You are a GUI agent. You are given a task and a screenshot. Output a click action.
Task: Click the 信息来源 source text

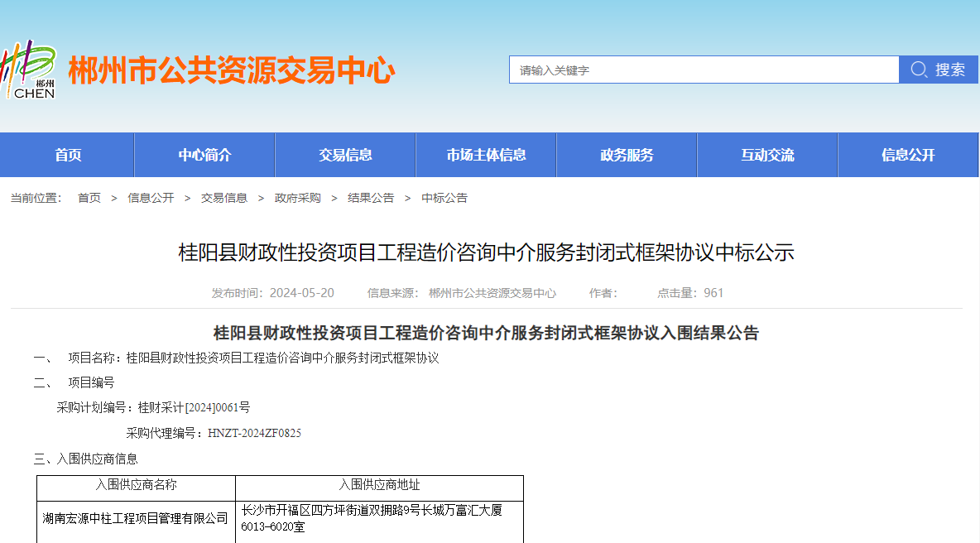[x=461, y=293]
